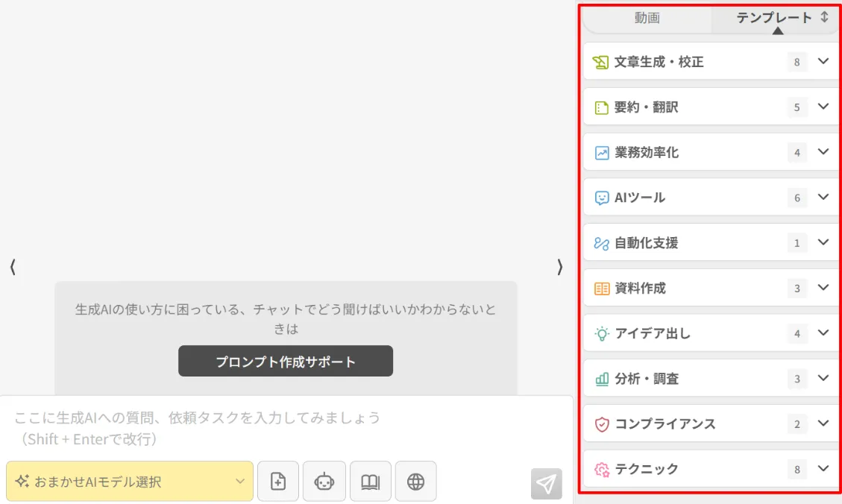Expand the 文章生成・校正 category
This screenshot has height=504, width=842.
[x=823, y=62]
